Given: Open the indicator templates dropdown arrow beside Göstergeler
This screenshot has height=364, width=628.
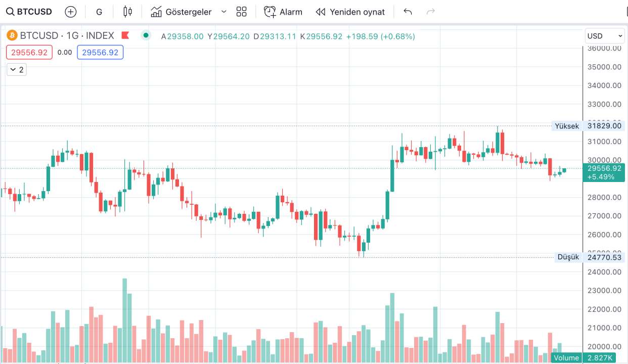Looking at the screenshot, I should coord(223,12).
